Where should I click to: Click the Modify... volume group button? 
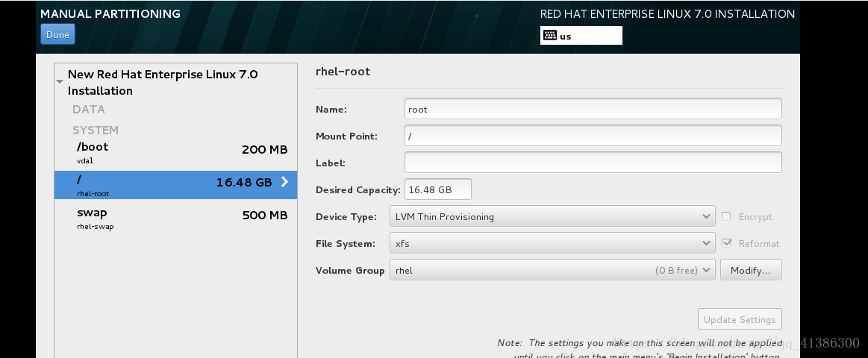point(751,270)
